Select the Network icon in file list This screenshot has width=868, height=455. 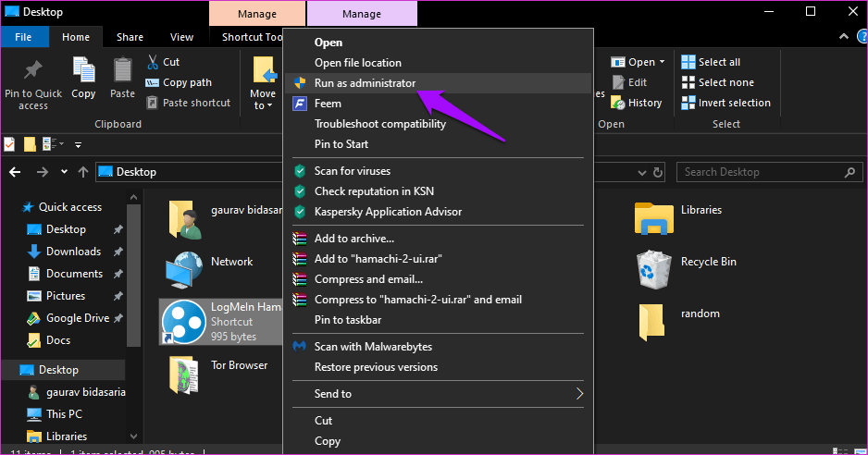(184, 269)
